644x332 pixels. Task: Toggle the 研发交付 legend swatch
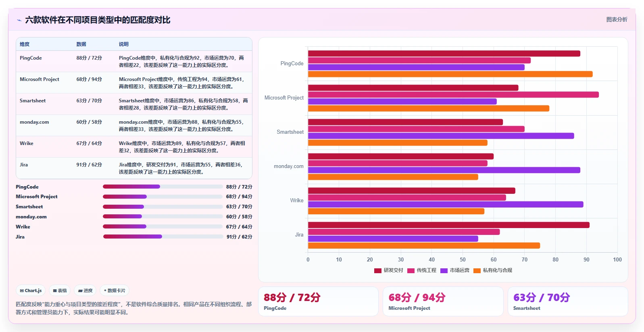click(x=378, y=270)
